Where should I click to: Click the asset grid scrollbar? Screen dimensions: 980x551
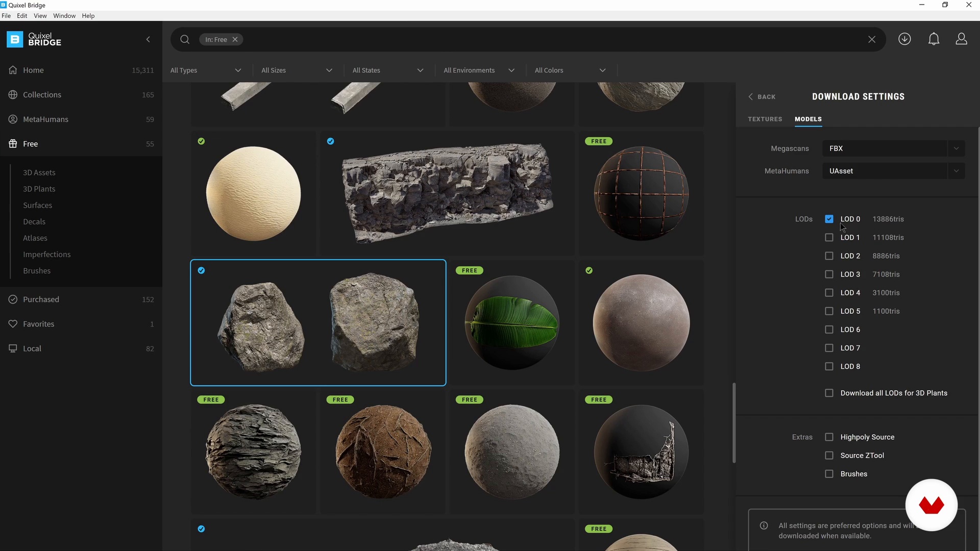pos(734,423)
